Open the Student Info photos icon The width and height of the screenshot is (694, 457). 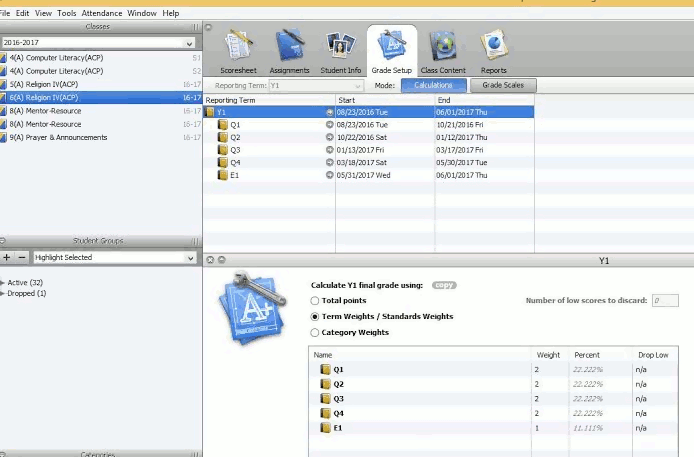pyautogui.click(x=340, y=45)
